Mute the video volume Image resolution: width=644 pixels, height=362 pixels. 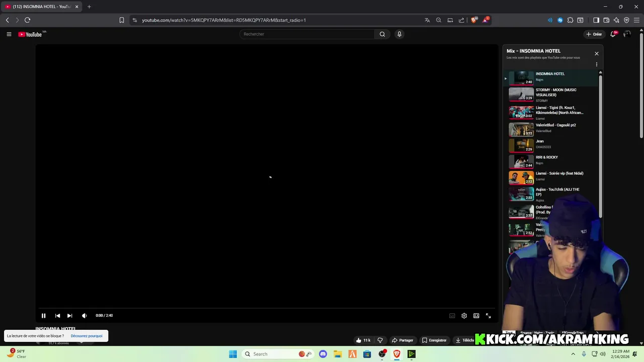[84, 316]
